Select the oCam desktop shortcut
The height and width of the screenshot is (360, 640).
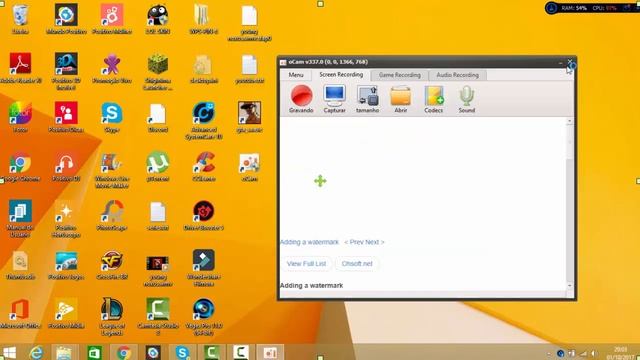tap(249, 167)
